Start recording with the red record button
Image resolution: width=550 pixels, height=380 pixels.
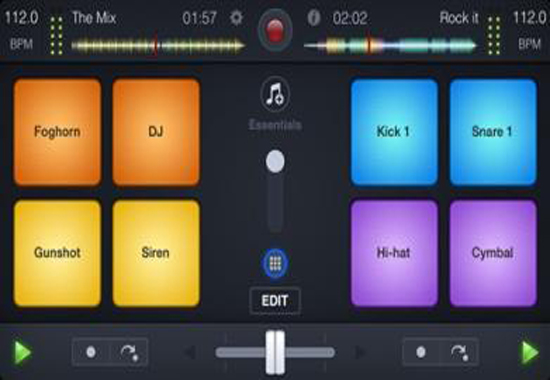pyautogui.click(x=275, y=31)
